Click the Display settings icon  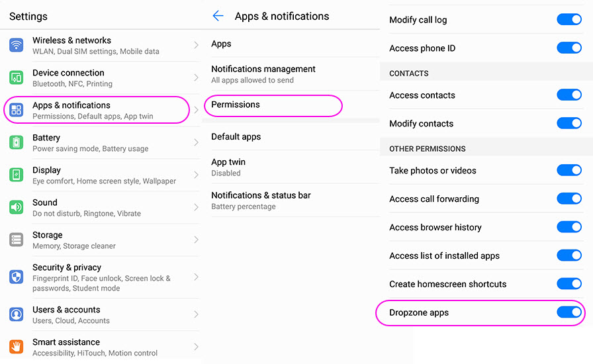coord(17,175)
